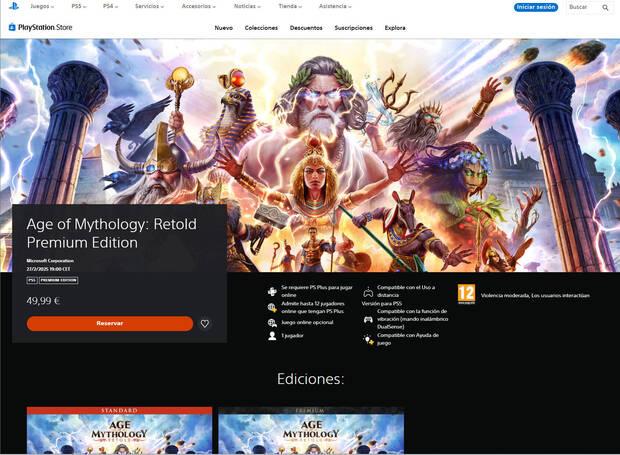
Task: Click the Ediciones heading
Action: (310, 379)
